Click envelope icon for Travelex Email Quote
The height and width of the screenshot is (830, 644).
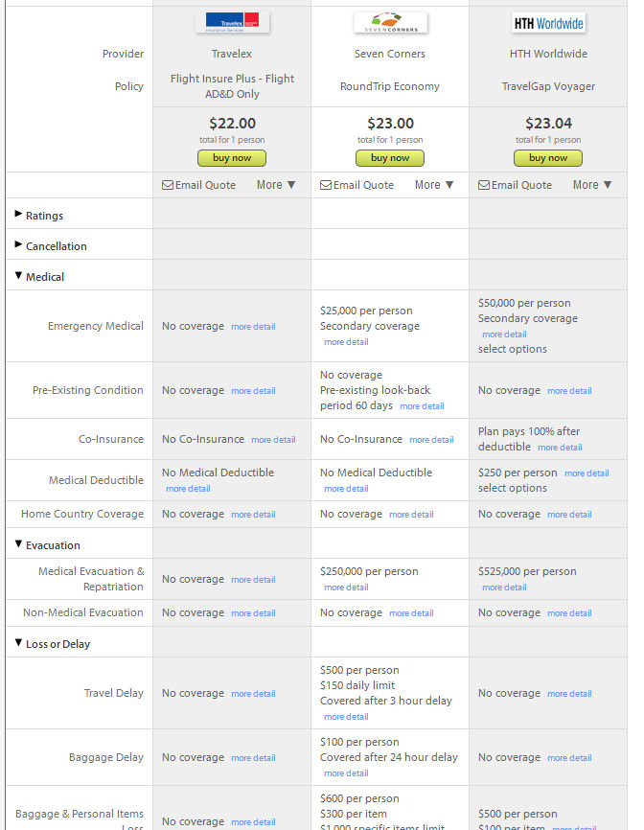[168, 185]
